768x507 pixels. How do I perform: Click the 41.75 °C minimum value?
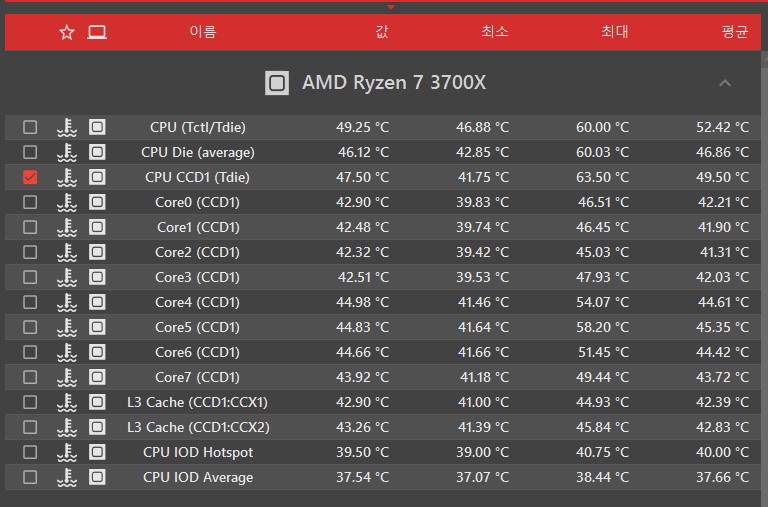(483, 177)
